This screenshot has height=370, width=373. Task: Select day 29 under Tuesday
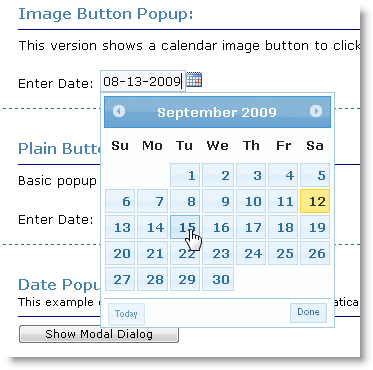pyautogui.click(x=185, y=279)
